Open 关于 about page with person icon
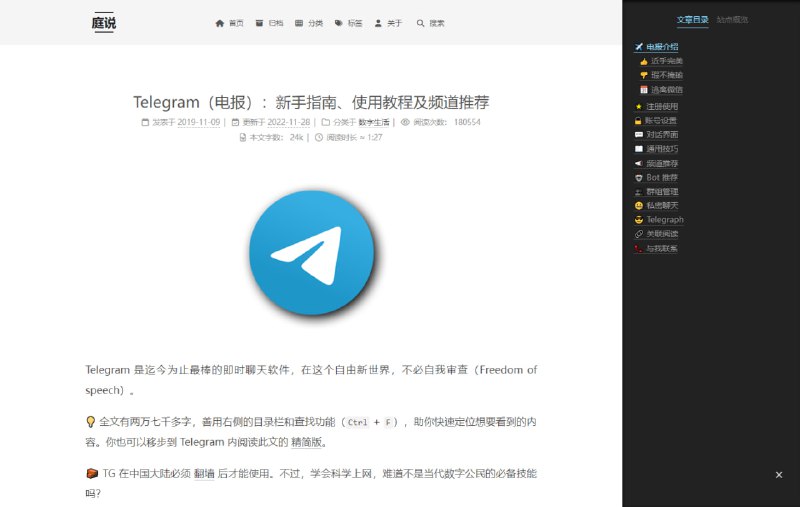Viewport: 800px width, 507px height. pyautogui.click(x=388, y=23)
